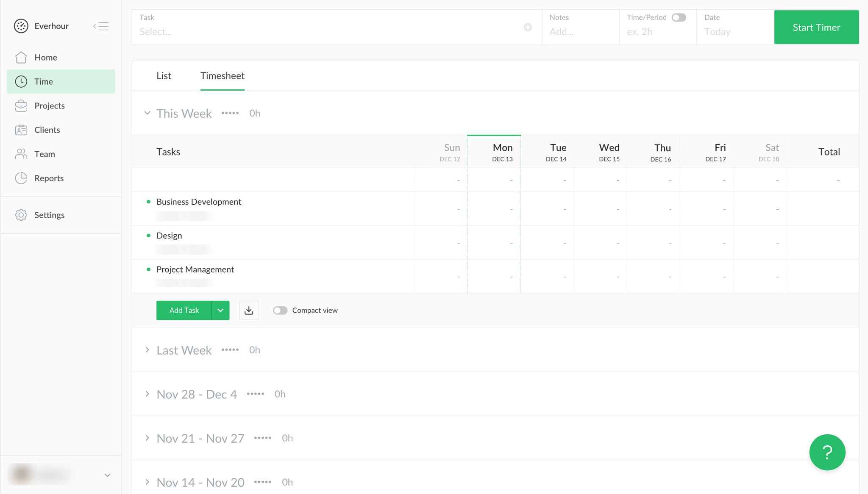The width and height of the screenshot is (868, 494).
Task: Click the Date field showing Today
Action: tap(718, 32)
